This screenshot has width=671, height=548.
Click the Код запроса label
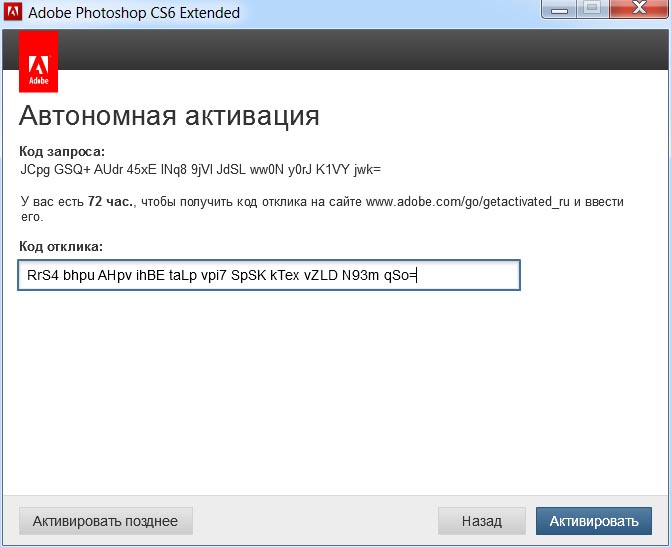[61, 151]
